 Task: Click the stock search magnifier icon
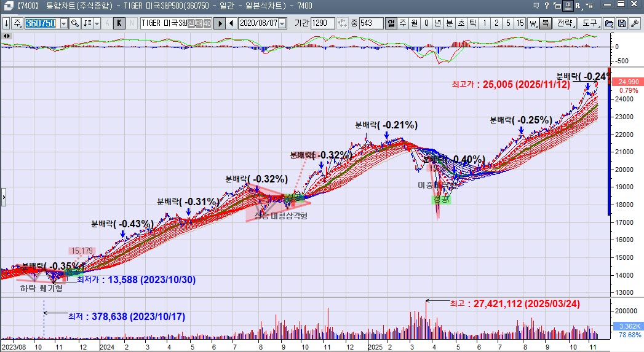coord(75,23)
